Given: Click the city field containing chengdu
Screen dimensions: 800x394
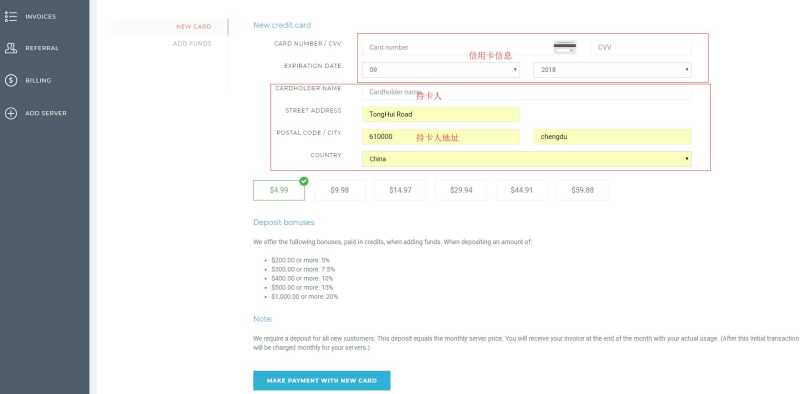Looking at the screenshot, I should pyautogui.click(x=613, y=137).
